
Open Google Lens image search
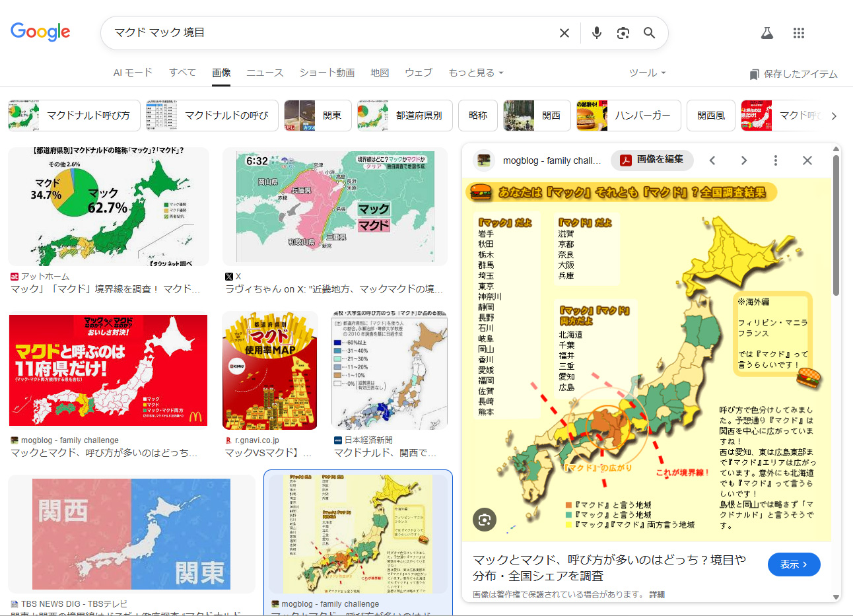(623, 33)
